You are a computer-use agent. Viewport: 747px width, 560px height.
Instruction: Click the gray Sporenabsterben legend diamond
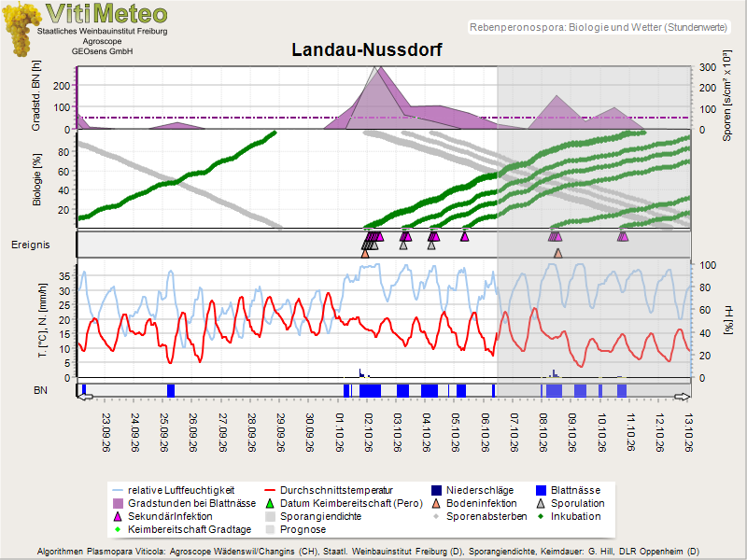436,517
